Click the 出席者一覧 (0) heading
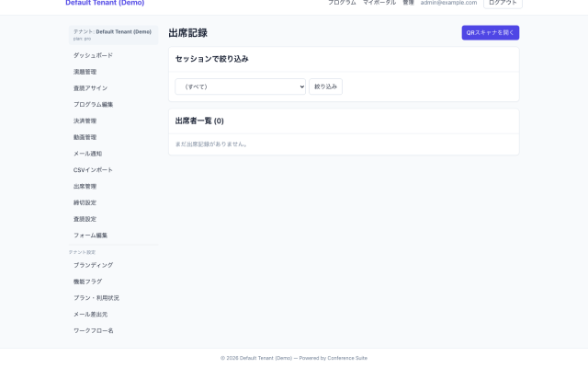Viewport: 588px width, 368px height. pyautogui.click(x=199, y=121)
